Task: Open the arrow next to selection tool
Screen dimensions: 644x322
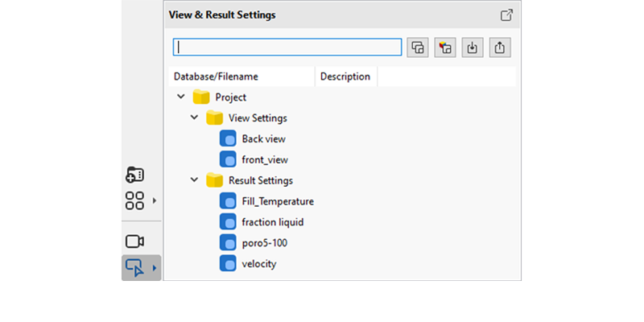Action: pyautogui.click(x=155, y=268)
